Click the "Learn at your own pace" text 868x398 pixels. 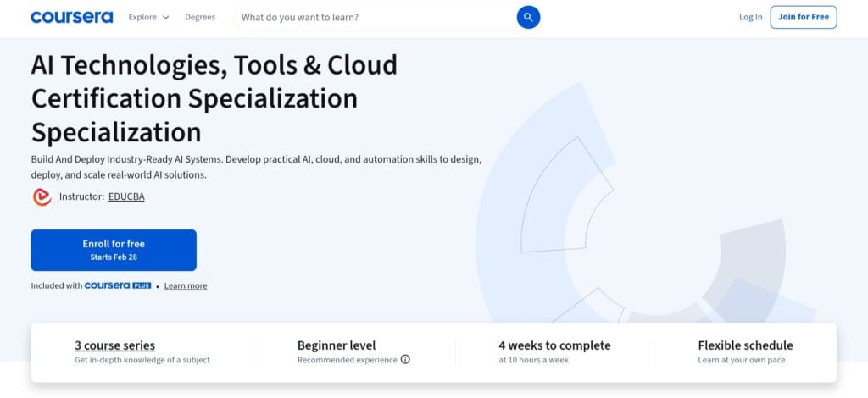(x=741, y=360)
